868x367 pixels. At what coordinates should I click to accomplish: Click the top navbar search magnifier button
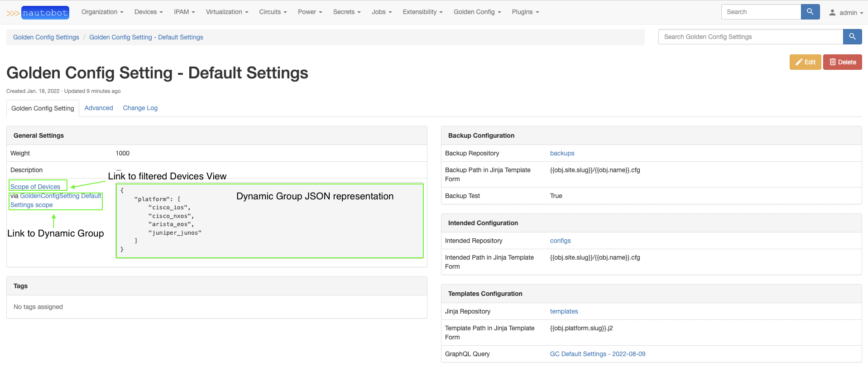pyautogui.click(x=810, y=12)
